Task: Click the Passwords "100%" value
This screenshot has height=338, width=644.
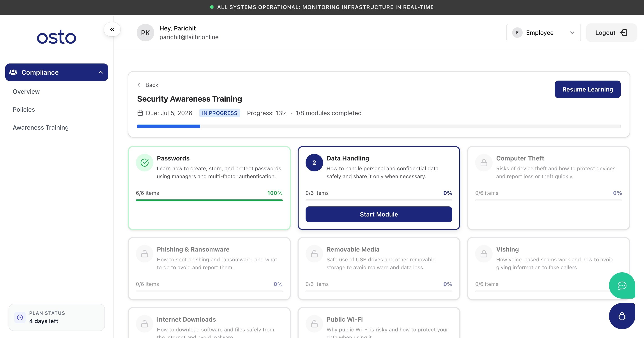Action: click(275, 193)
